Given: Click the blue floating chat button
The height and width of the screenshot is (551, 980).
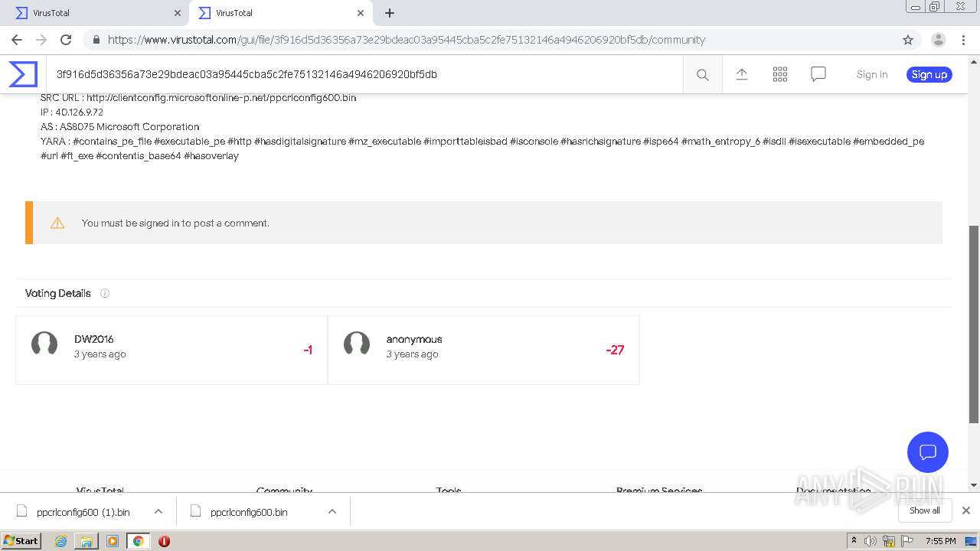Looking at the screenshot, I should tap(927, 452).
